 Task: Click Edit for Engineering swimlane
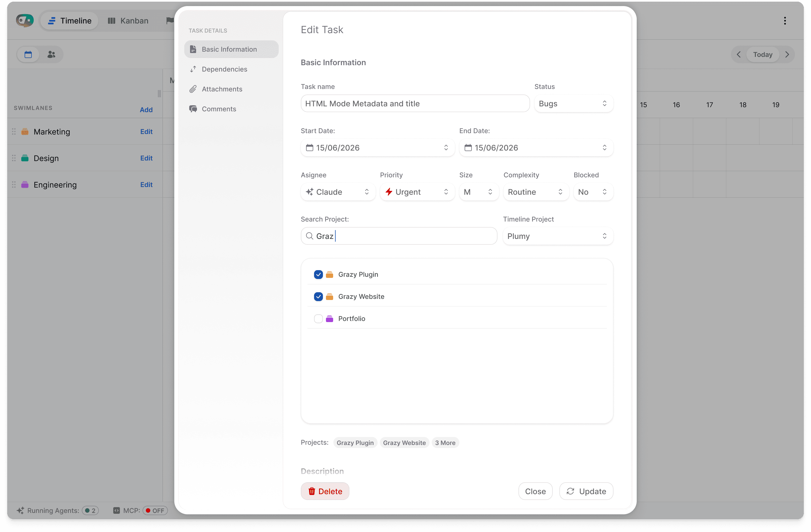[x=146, y=185]
